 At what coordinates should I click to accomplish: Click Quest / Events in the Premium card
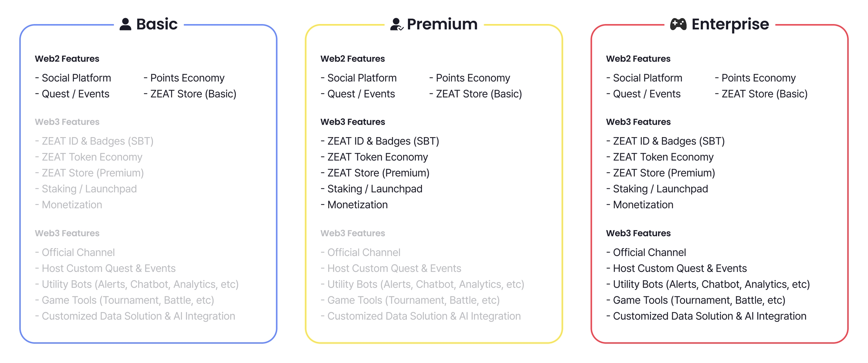tap(361, 94)
